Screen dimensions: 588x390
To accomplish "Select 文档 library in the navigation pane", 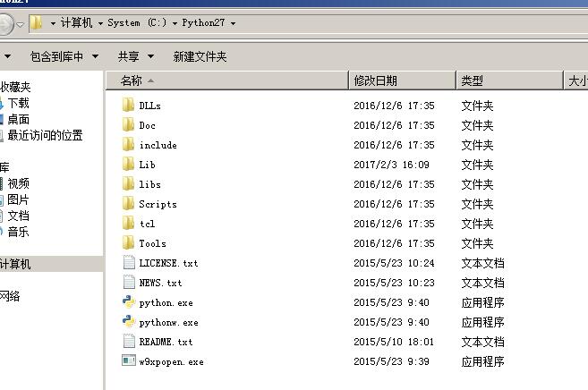I will (18, 216).
